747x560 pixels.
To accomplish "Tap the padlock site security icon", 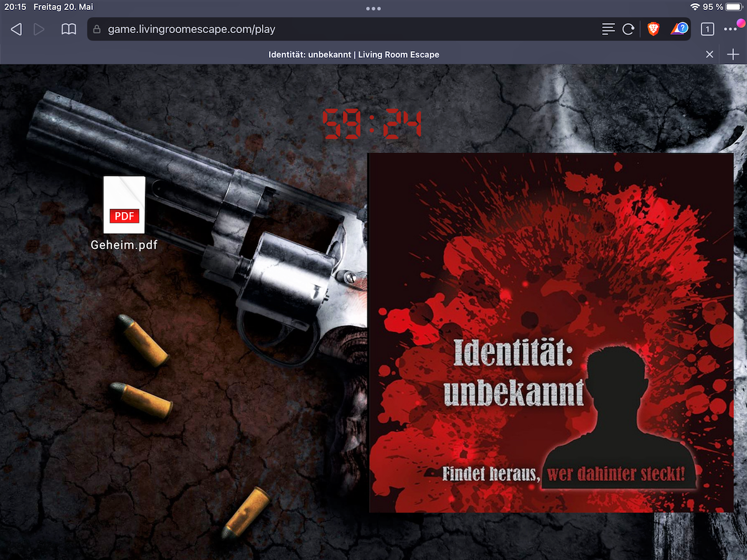I will tap(96, 29).
